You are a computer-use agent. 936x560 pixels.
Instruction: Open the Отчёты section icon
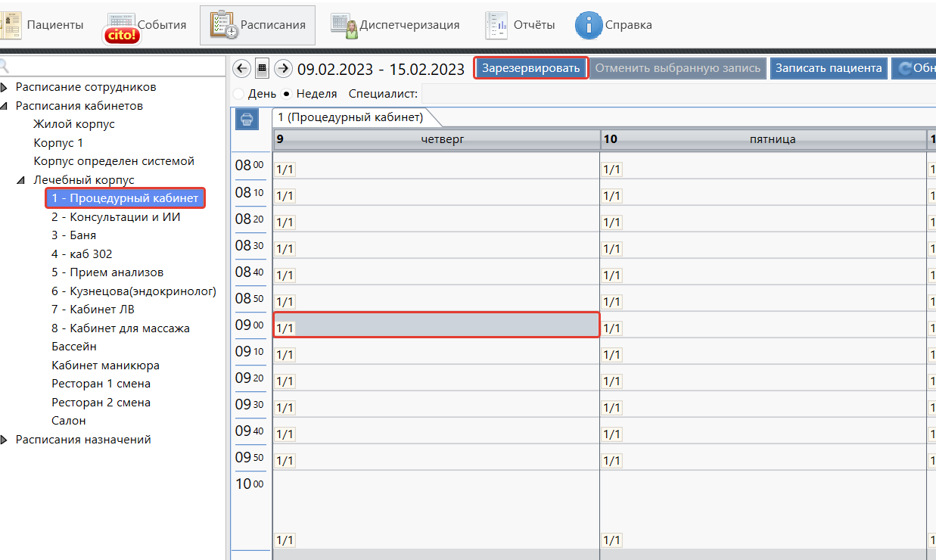[x=497, y=25]
